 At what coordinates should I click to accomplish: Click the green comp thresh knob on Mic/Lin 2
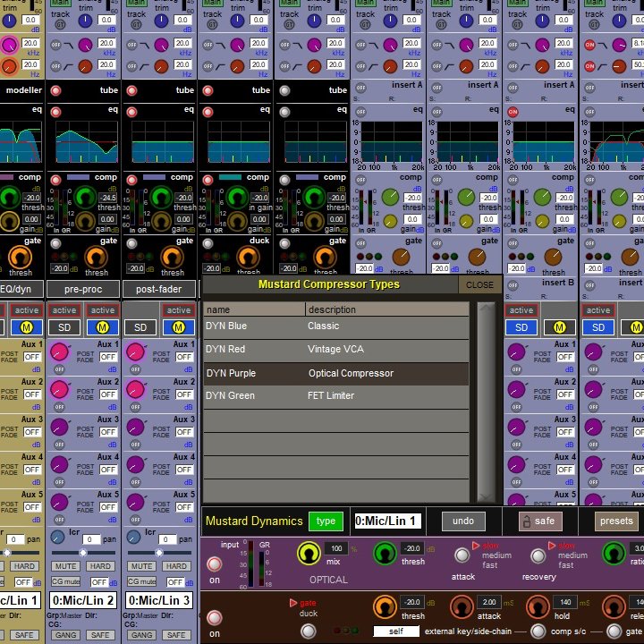coord(86,197)
